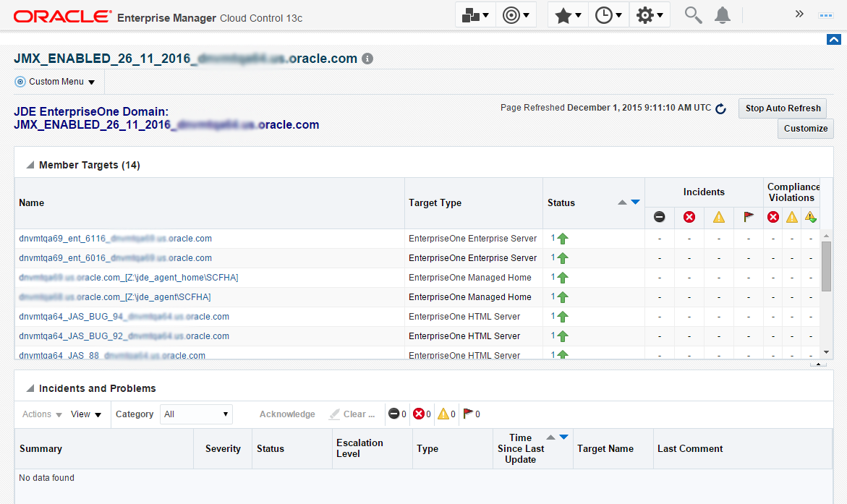Open dnvmtqa64_JAS_BUG_94 target link
The height and width of the screenshot is (504, 847).
(124, 316)
